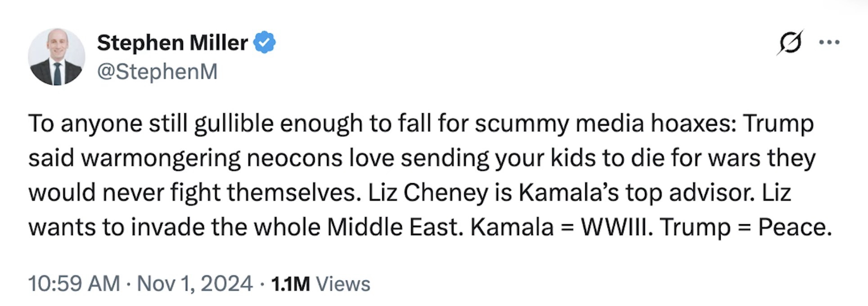This screenshot has width=868, height=306.
Task: Click the Views label
Action: [x=343, y=284]
